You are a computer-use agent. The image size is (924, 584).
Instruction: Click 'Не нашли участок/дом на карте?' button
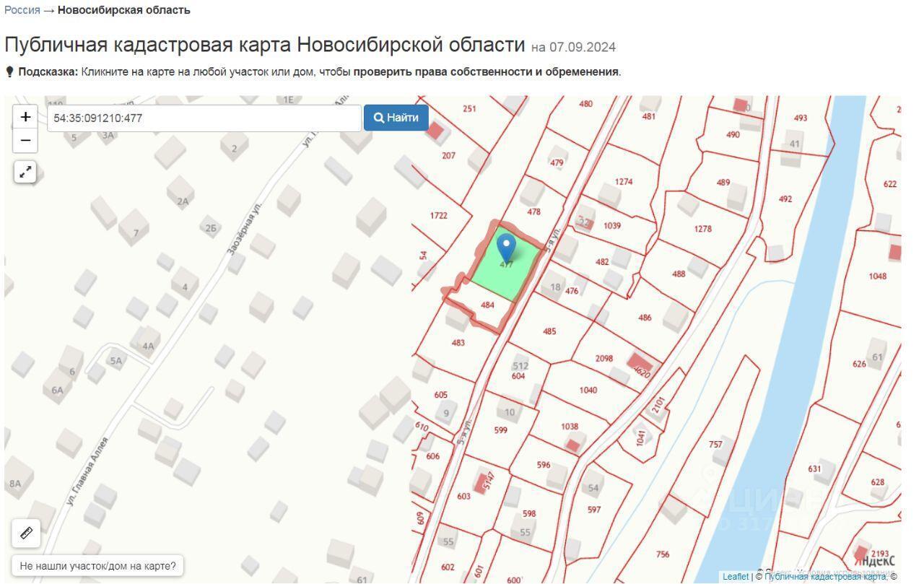point(97,566)
